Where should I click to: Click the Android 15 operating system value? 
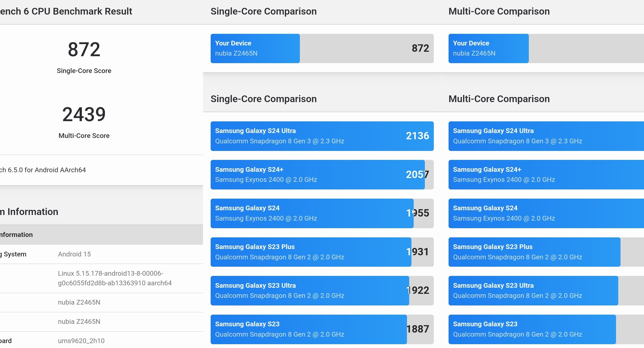pos(74,254)
